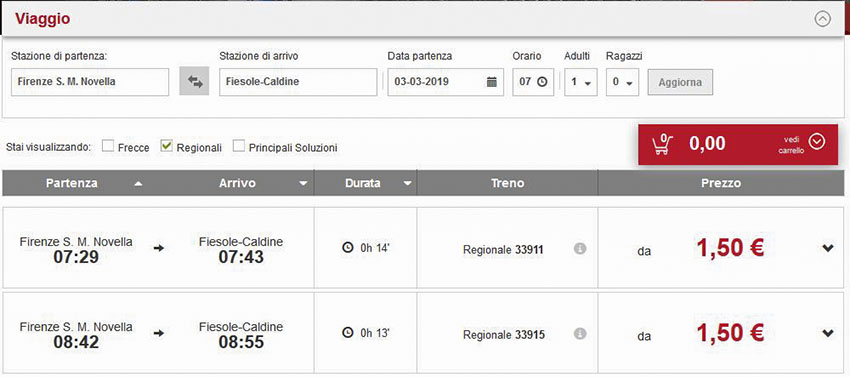850x377 pixels.
Task: Swap departure and arrival stations
Action: (x=194, y=82)
